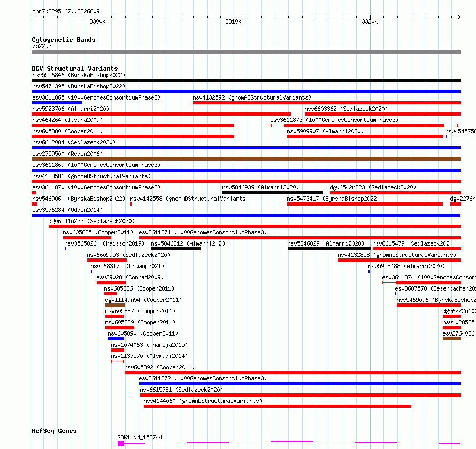Screen dimensions: 476x449
Task: Open esv3576284 (Uddin2014) variant
Action: 67,210
